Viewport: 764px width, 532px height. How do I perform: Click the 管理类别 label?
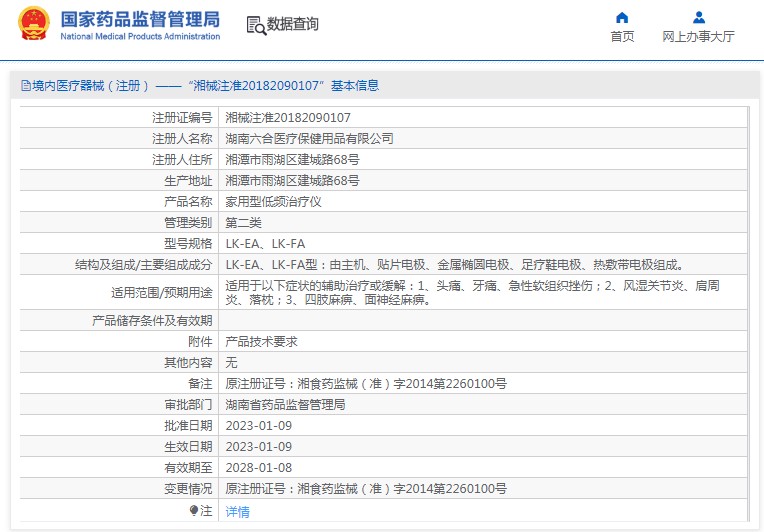pyautogui.click(x=188, y=222)
